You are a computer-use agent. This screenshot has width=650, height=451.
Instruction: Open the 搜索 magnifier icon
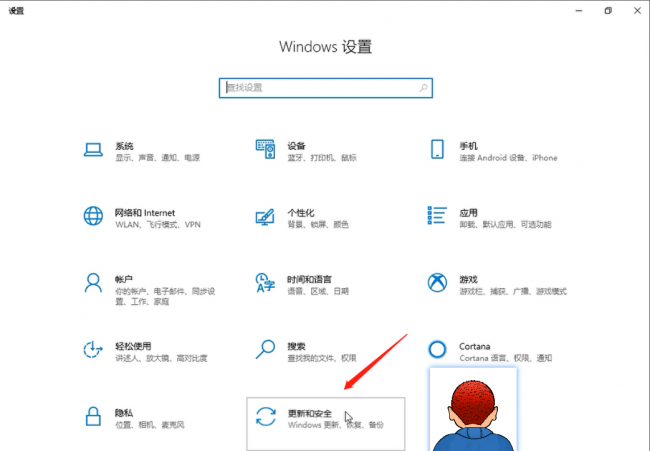pos(265,349)
